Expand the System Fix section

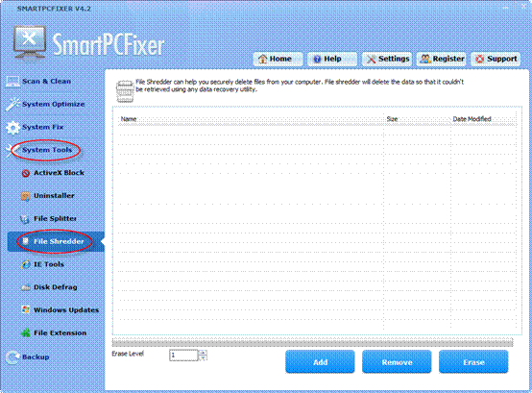point(42,127)
